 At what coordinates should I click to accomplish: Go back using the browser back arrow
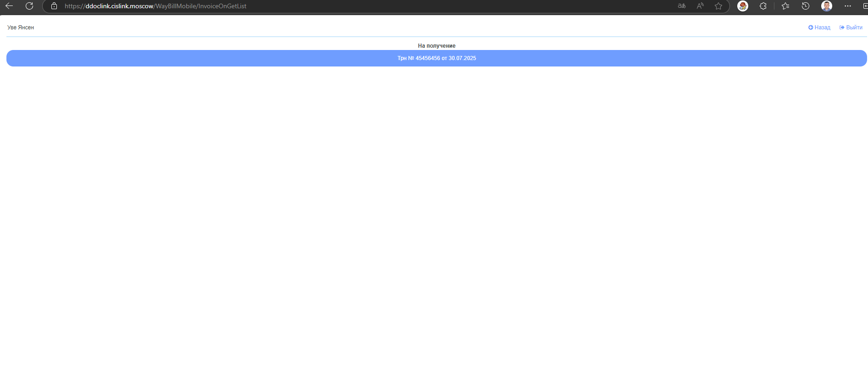[x=9, y=6]
